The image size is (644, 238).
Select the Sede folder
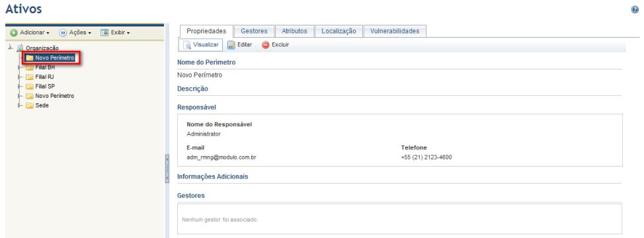click(42, 105)
